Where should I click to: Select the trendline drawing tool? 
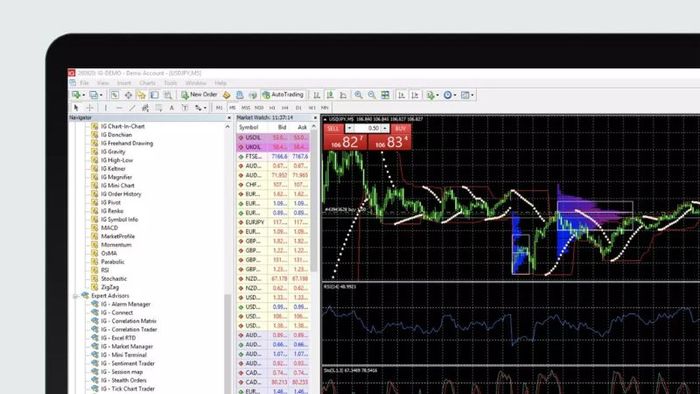pos(132,108)
